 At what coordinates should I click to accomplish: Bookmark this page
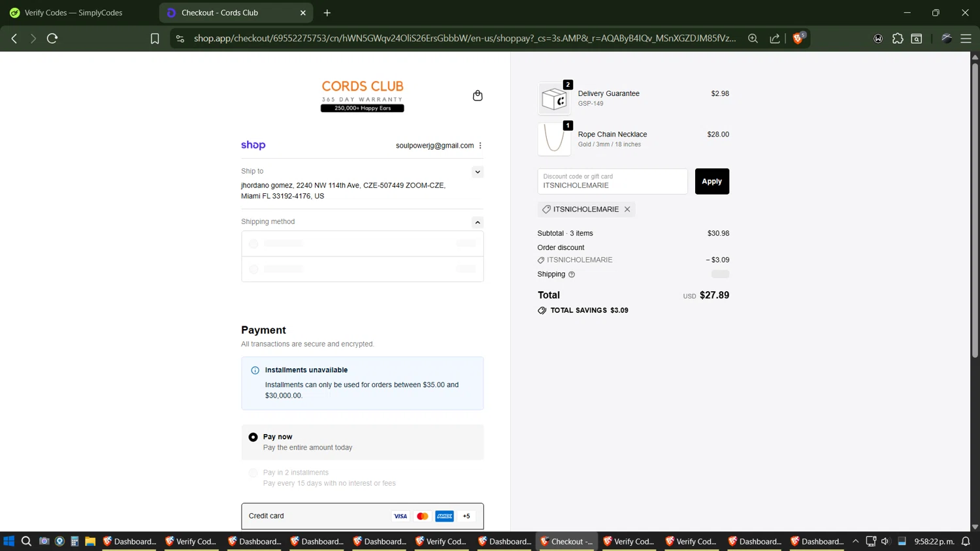click(155, 39)
